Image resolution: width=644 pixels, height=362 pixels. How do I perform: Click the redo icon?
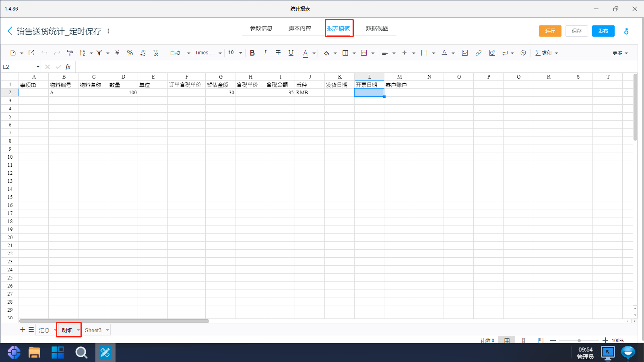coord(57,53)
